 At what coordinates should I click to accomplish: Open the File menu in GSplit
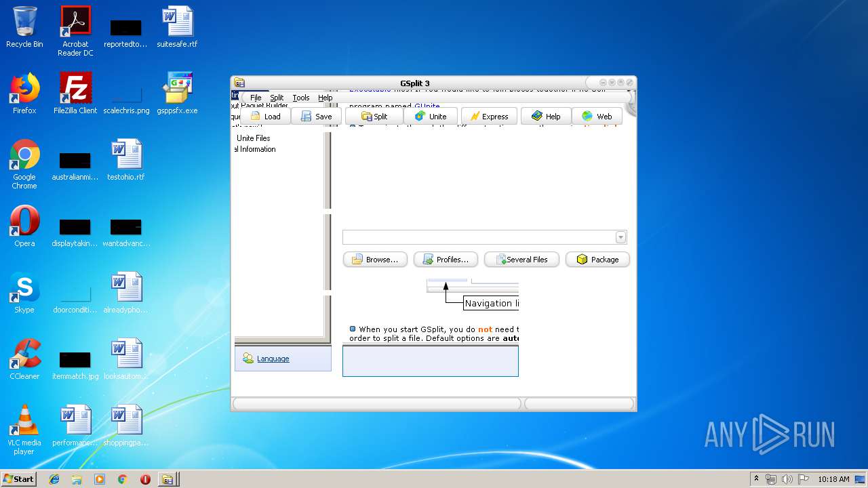click(255, 98)
